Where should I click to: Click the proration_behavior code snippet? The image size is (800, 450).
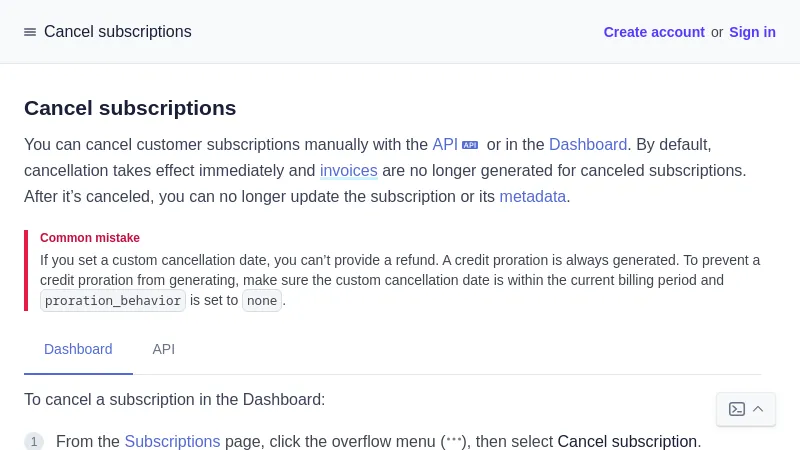[x=113, y=300]
